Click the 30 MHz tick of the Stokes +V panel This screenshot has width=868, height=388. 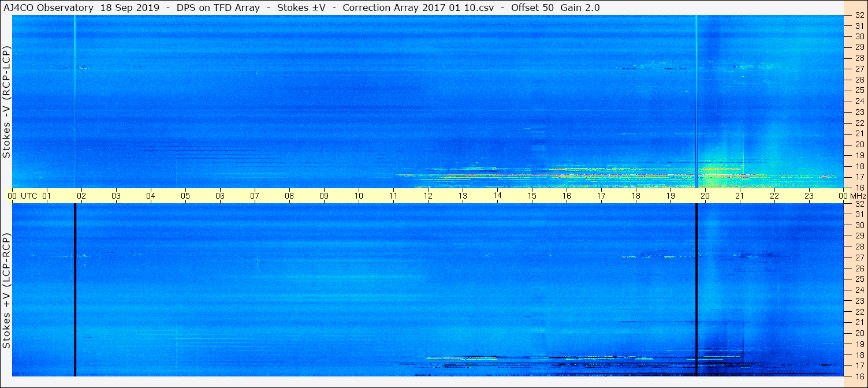click(x=859, y=225)
